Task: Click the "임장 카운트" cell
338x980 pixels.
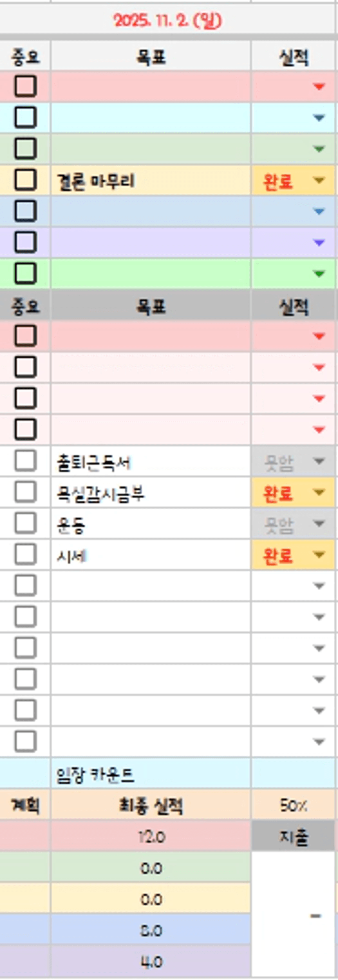Action: (150, 774)
